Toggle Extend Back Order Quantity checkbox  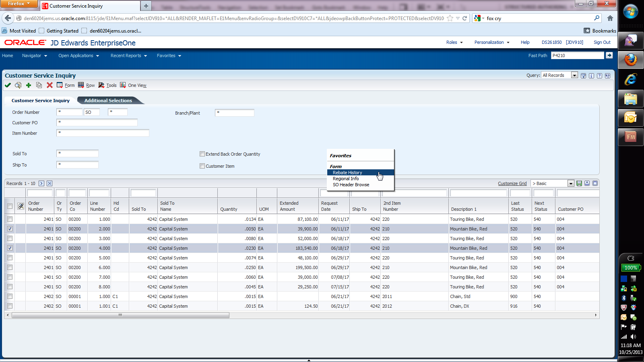pyautogui.click(x=202, y=154)
